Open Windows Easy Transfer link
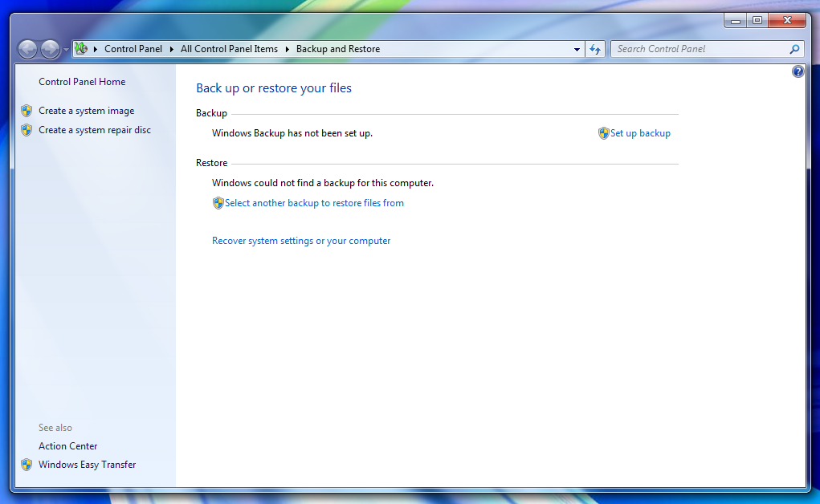Screen dimensions: 820x504 pos(88,465)
